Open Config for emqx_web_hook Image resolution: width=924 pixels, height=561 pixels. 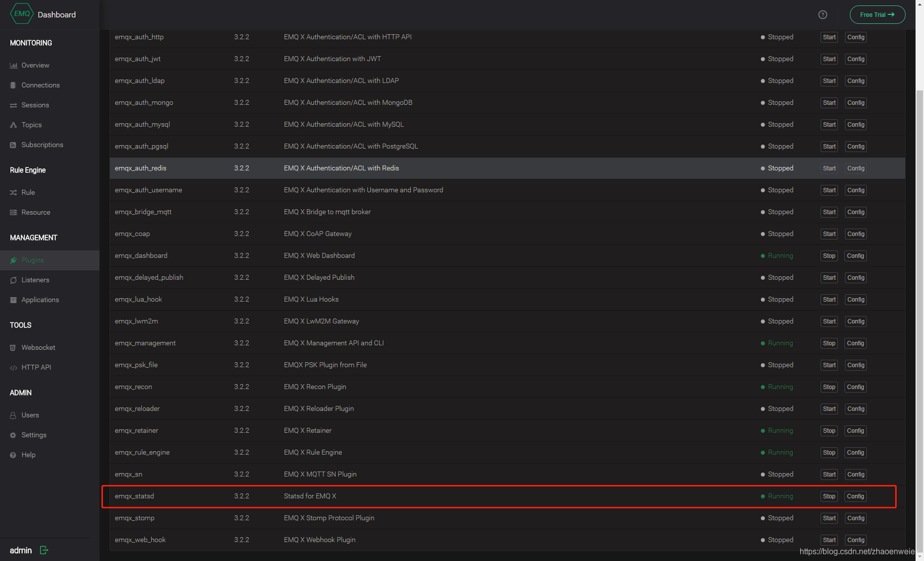(856, 540)
